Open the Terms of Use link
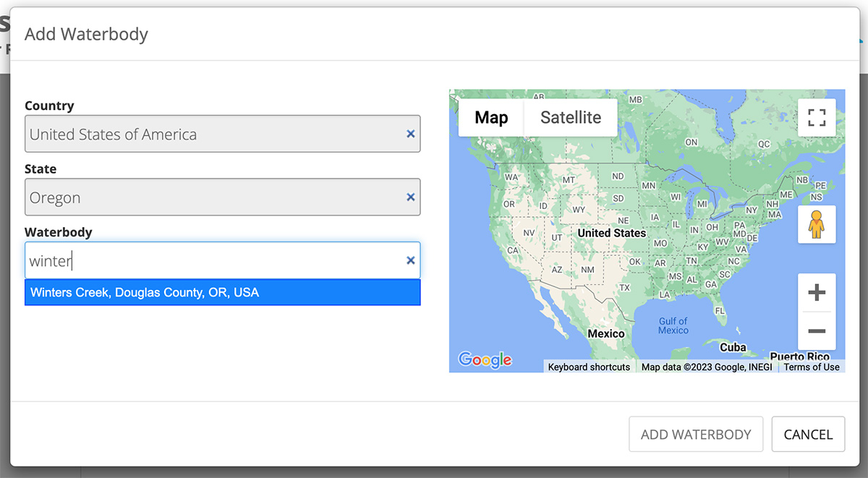Viewport: 868px width, 478px height. pos(812,367)
